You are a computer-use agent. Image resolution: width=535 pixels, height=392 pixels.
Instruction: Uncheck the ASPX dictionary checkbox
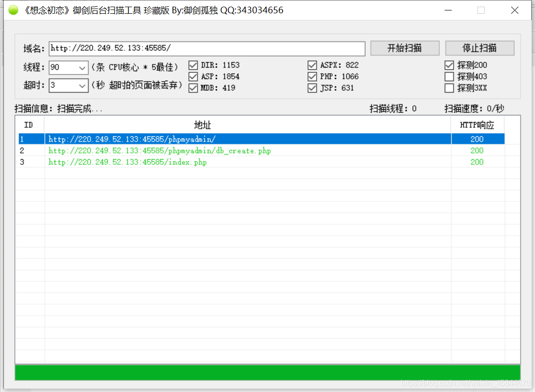[312, 65]
